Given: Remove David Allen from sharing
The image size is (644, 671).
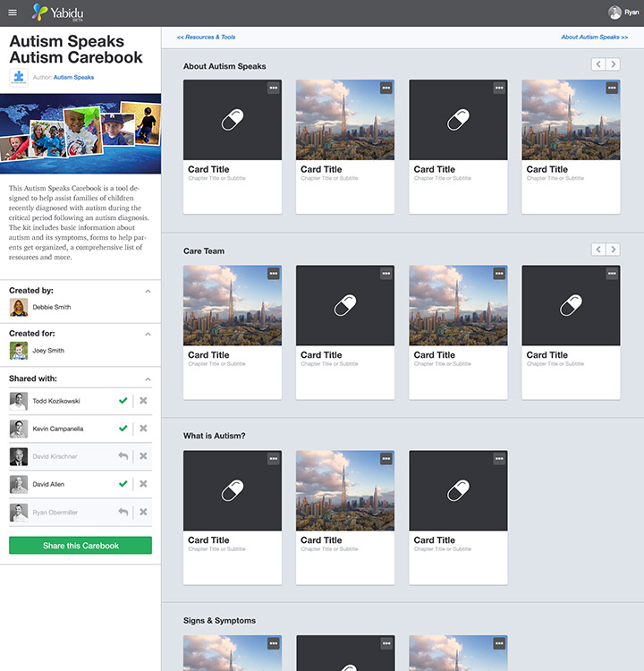Looking at the screenshot, I should click(143, 484).
